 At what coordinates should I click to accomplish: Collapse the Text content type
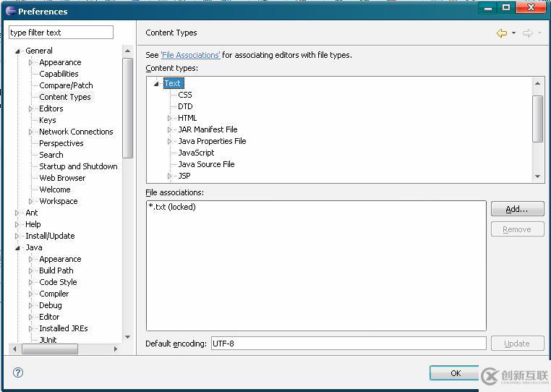[156, 84]
